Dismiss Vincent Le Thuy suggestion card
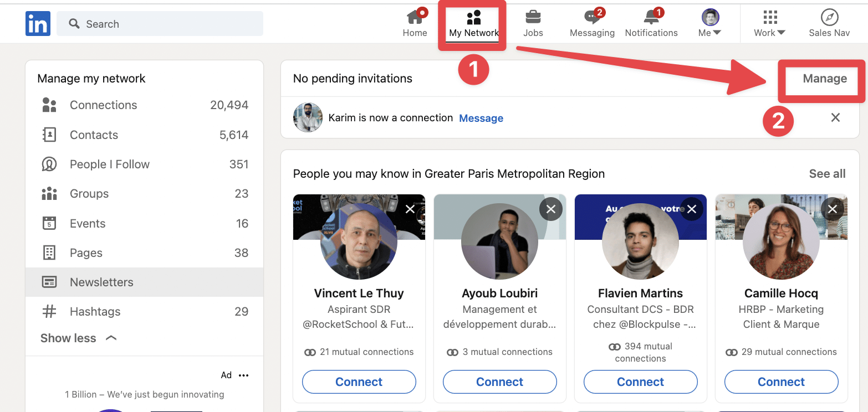Viewport: 868px width, 412px height. coord(410,209)
